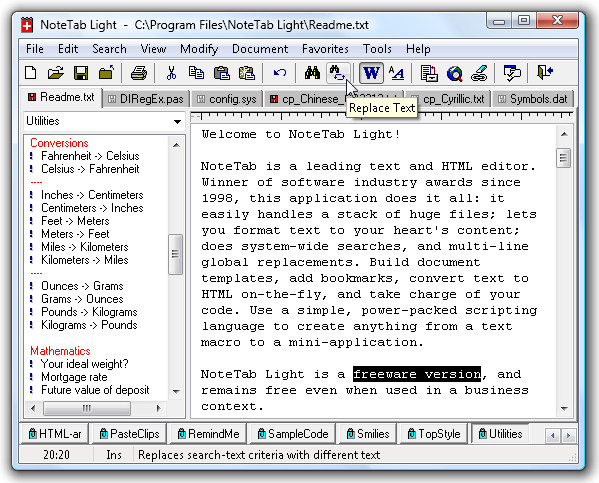Click the clip list horizontal scrollbar thumb
599x483 pixels.
(x=87, y=408)
